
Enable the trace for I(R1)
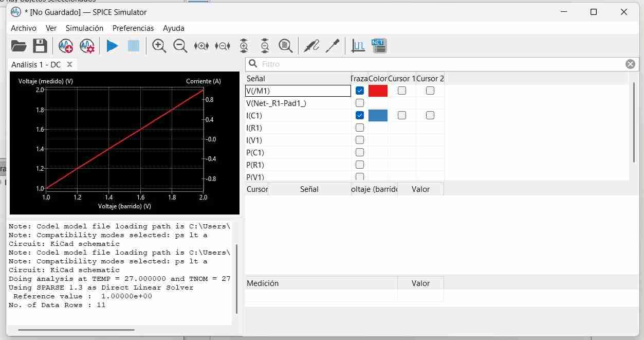(x=359, y=128)
